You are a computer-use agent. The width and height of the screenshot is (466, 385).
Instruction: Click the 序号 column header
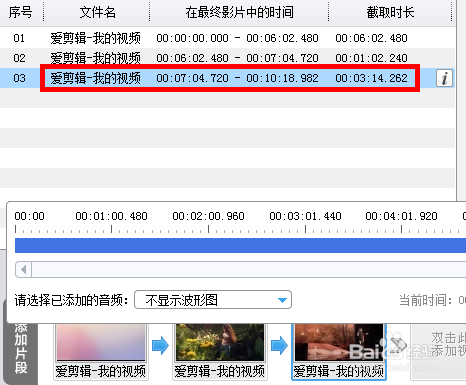click(x=21, y=13)
